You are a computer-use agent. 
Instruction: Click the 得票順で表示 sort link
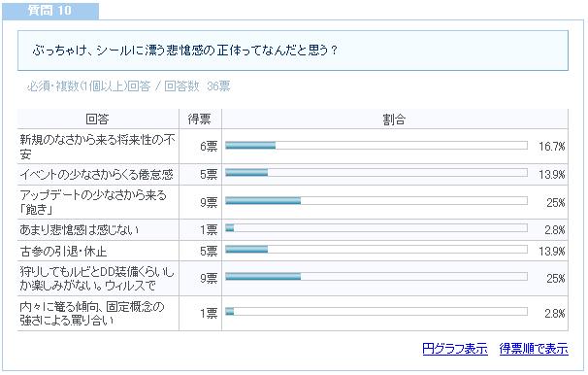tap(534, 349)
